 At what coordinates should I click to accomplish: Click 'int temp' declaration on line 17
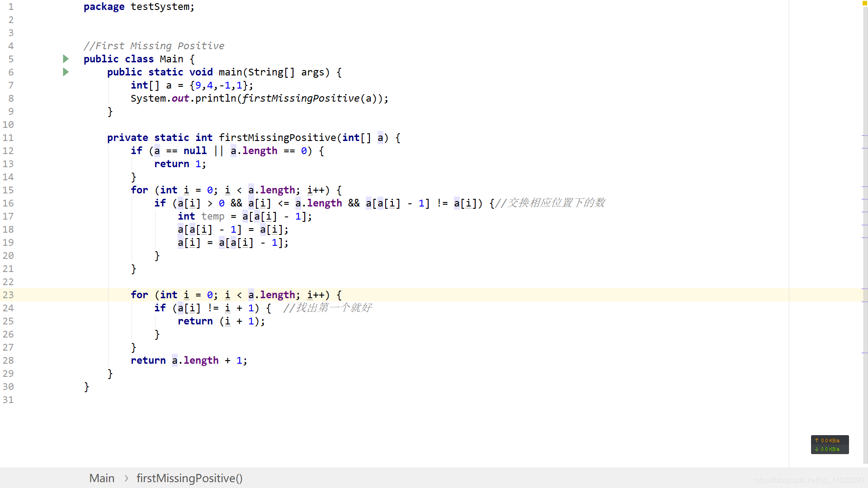point(201,216)
